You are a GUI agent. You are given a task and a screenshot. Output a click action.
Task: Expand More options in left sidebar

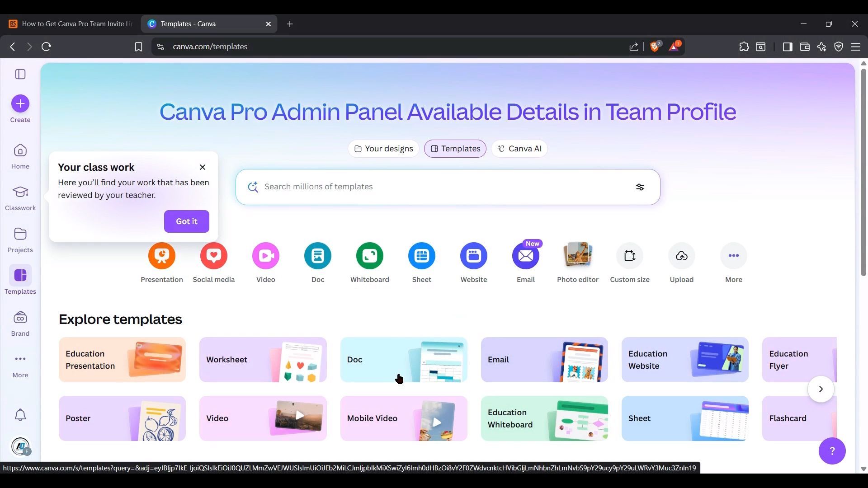[x=20, y=364]
